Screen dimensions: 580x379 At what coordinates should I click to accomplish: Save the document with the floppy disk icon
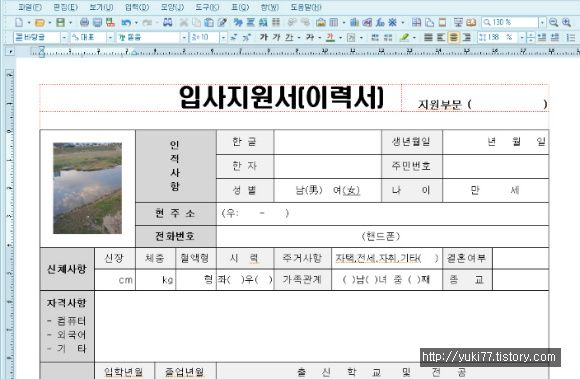click(x=60, y=23)
